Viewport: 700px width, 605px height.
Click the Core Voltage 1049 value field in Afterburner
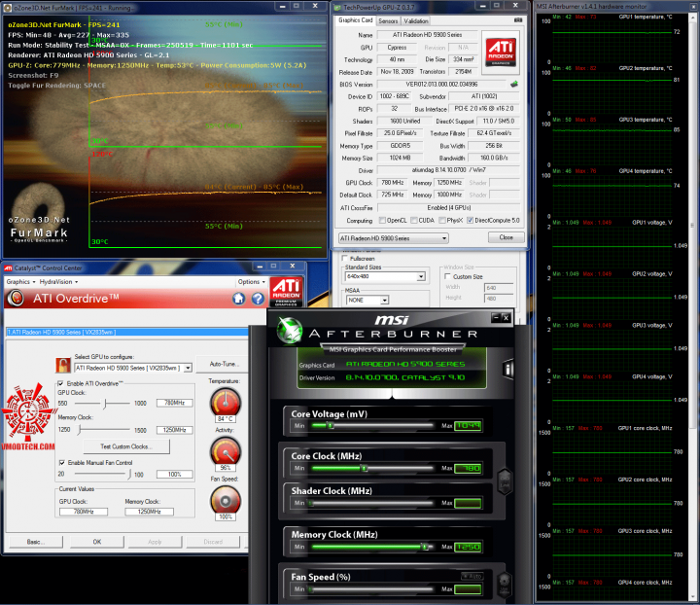[x=468, y=425]
